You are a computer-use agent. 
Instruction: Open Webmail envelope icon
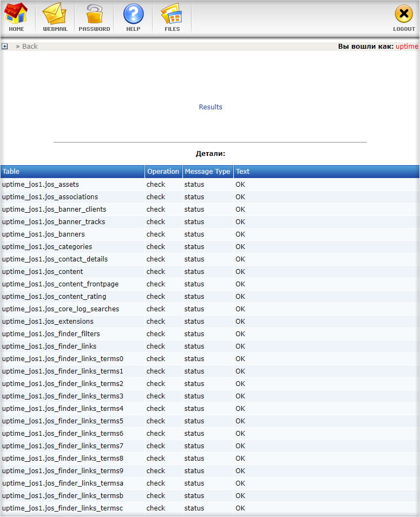click(55, 14)
